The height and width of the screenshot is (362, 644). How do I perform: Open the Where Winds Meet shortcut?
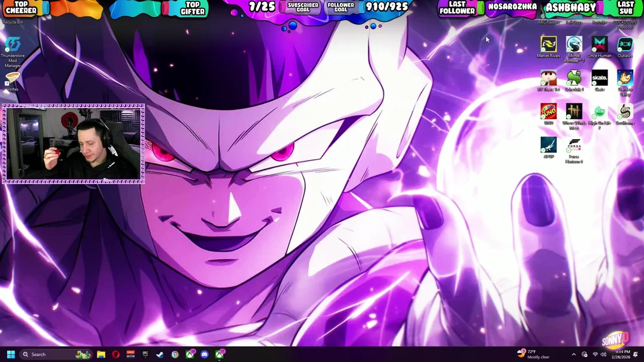tap(574, 117)
